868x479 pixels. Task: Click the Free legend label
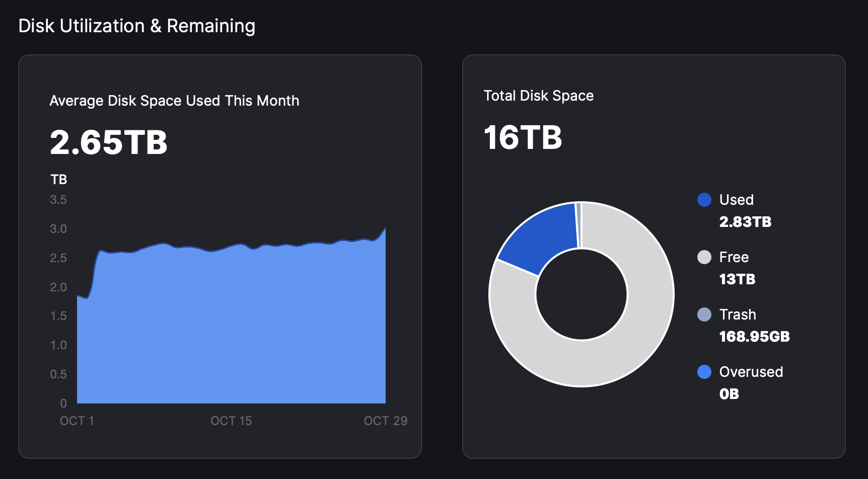click(734, 257)
